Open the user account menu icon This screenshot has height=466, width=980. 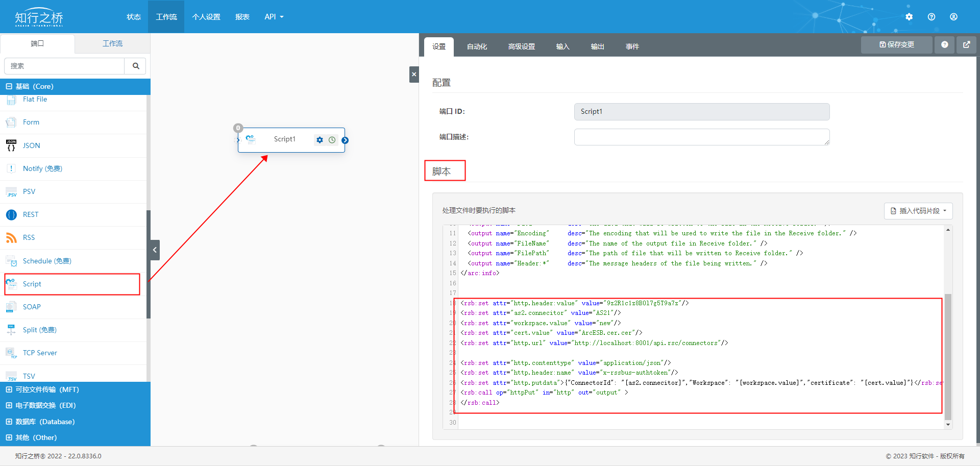tap(953, 17)
